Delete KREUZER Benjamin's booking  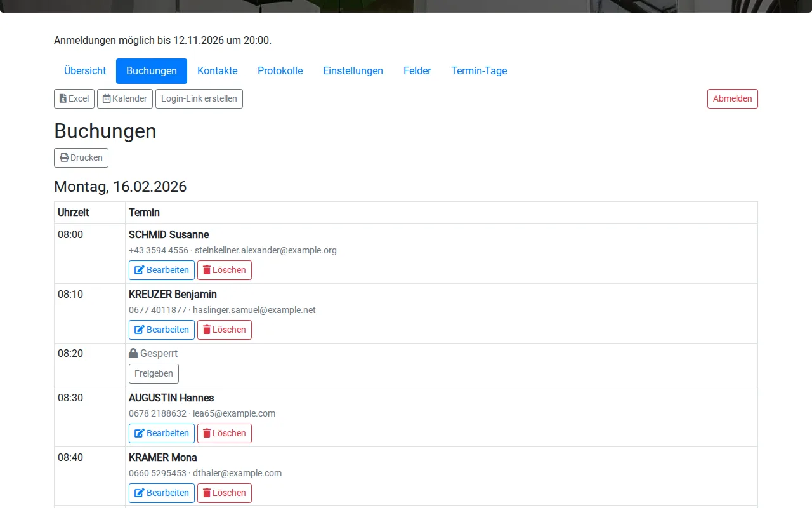(x=225, y=330)
